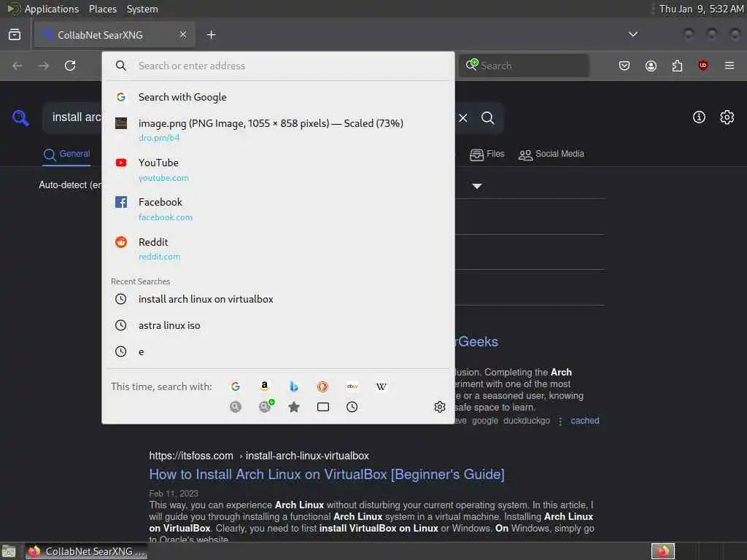Click the SearXNG logo on the page

[x=20, y=117]
